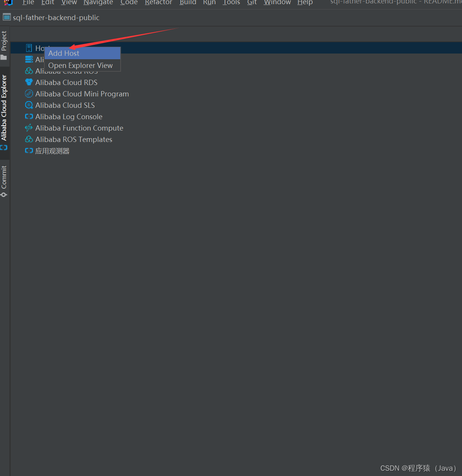
Task: Open the Git menu
Action: pyautogui.click(x=252, y=2)
